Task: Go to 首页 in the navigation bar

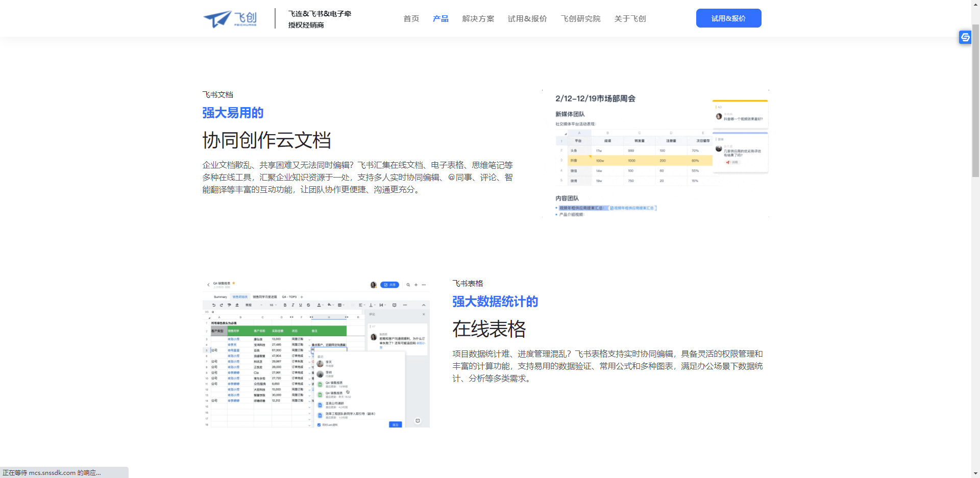Action: [x=411, y=19]
